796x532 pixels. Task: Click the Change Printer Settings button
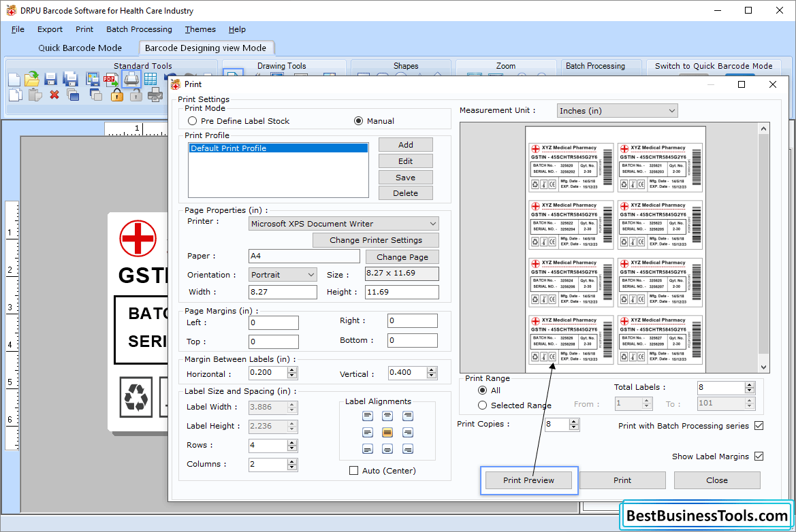coord(376,240)
